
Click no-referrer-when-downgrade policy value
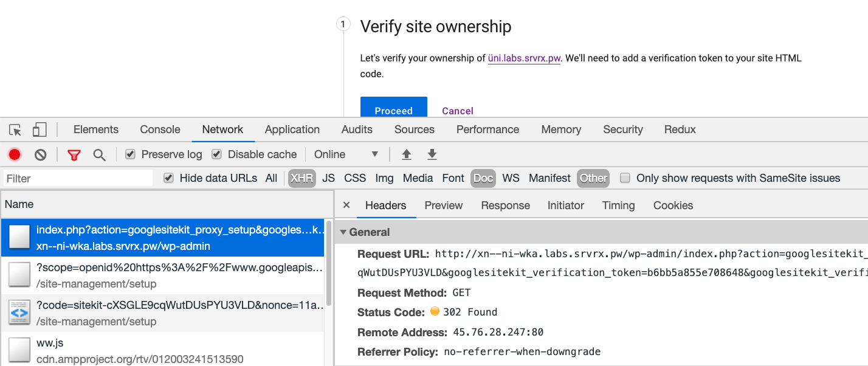522,351
